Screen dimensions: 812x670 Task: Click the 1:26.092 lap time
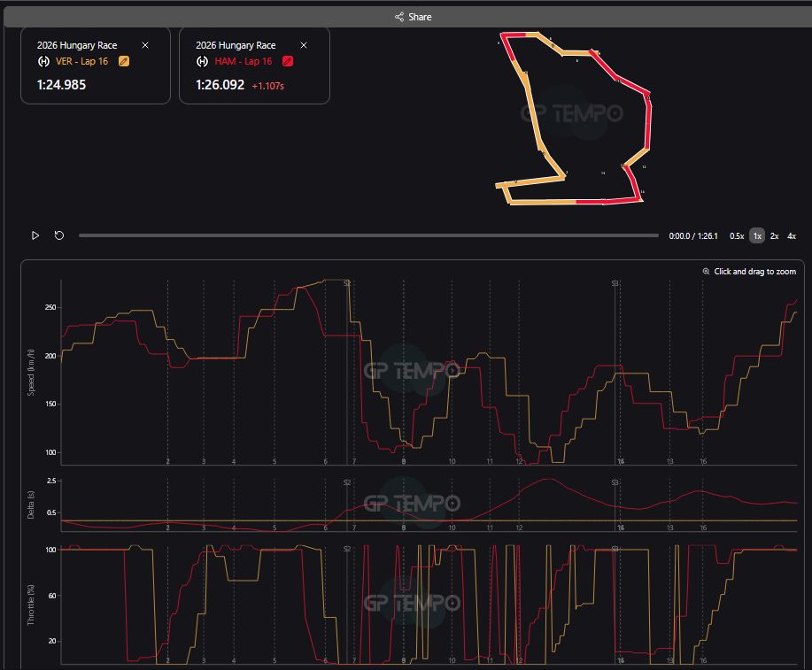(x=220, y=85)
